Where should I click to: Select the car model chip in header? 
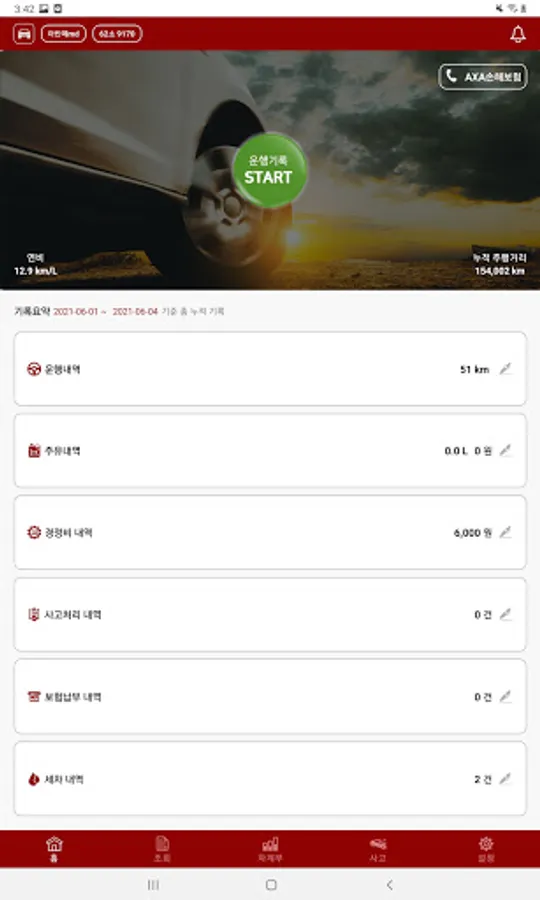pyautogui.click(x=64, y=34)
